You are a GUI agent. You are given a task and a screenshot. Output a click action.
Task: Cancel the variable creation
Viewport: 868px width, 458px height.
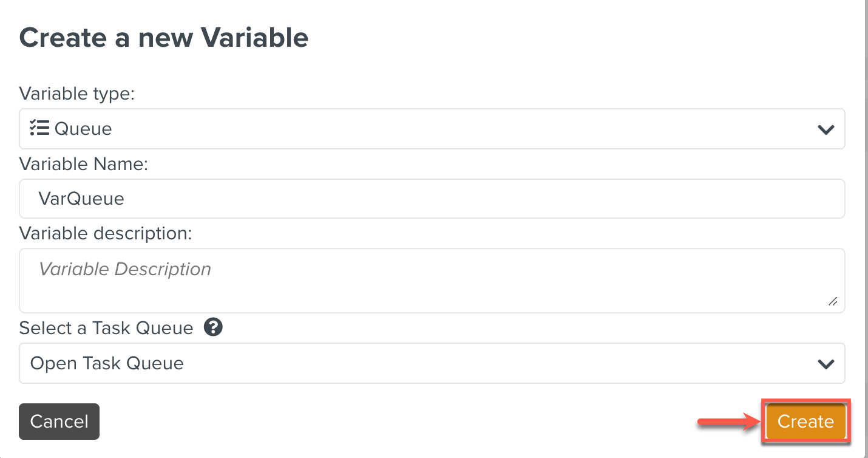click(59, 421)
